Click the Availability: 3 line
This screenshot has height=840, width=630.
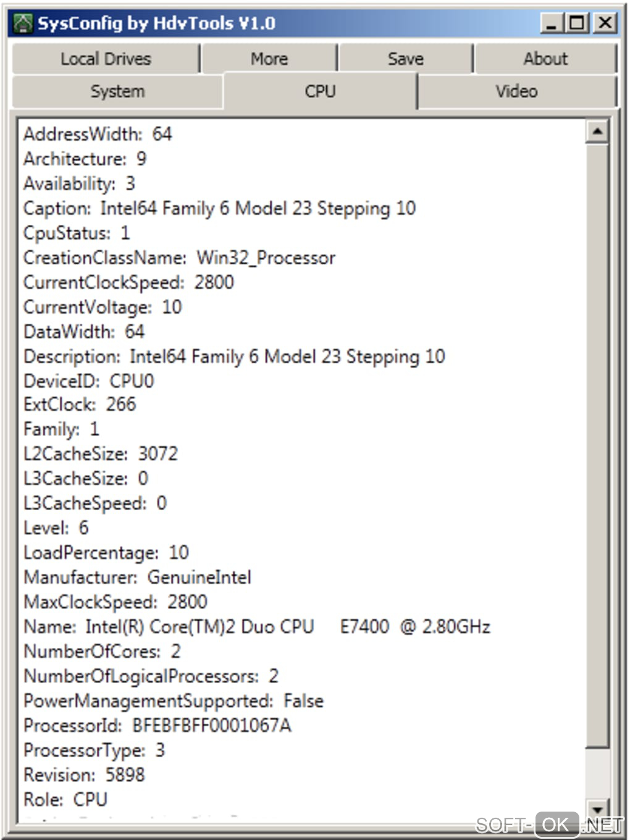click(x=79, y=183)
